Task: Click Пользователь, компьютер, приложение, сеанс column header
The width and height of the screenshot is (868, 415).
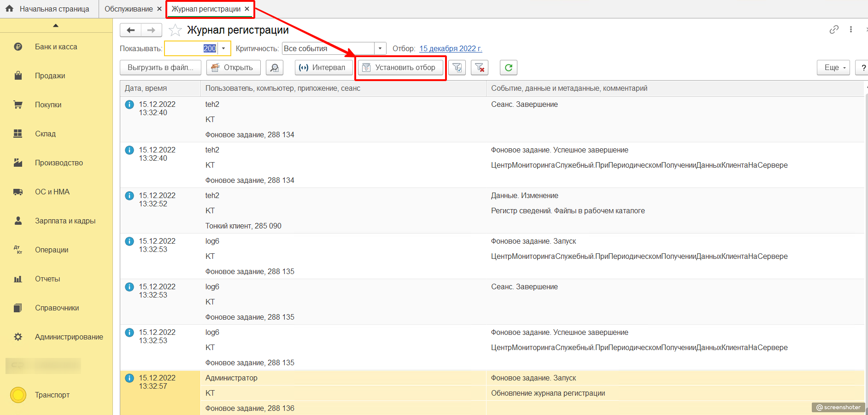Action: [343, 88]
